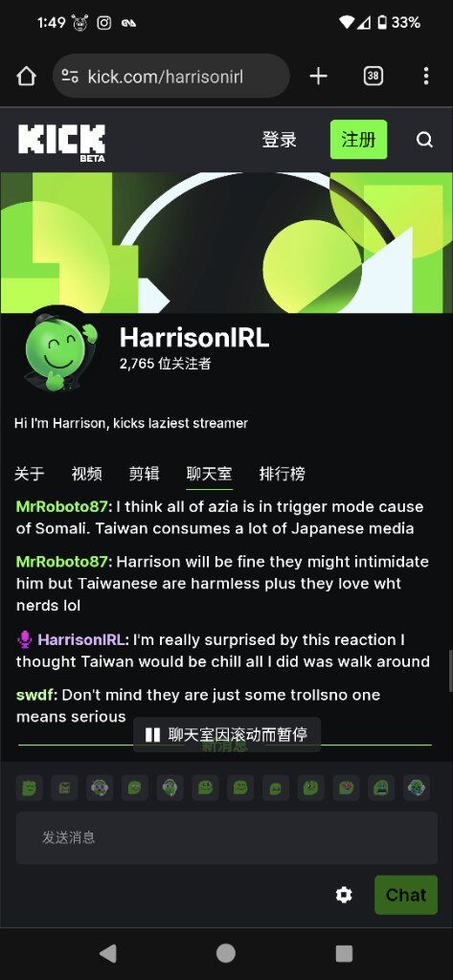This screenshot has height=980, width=453.
Task: Click the chat scrollbar thumb on right edge
Action: pyautogui.click(x=450, y=671)
